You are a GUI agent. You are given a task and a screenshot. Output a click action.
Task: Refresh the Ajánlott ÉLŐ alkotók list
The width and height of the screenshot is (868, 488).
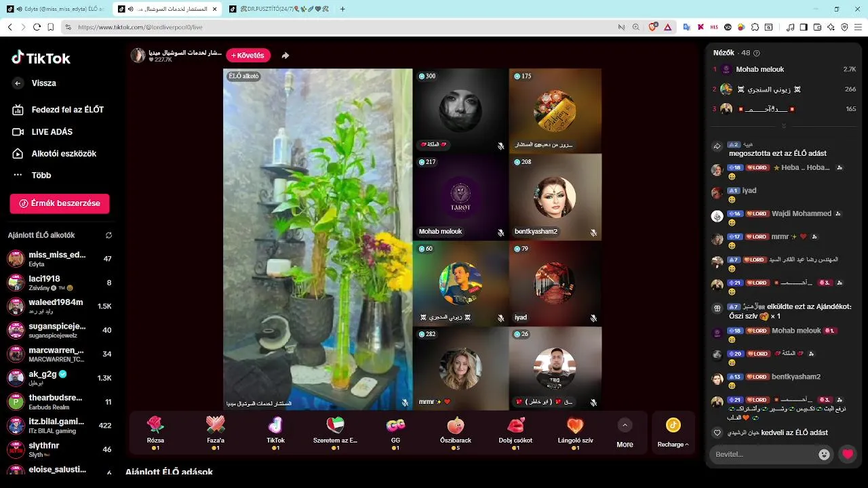tap(108, 235)
